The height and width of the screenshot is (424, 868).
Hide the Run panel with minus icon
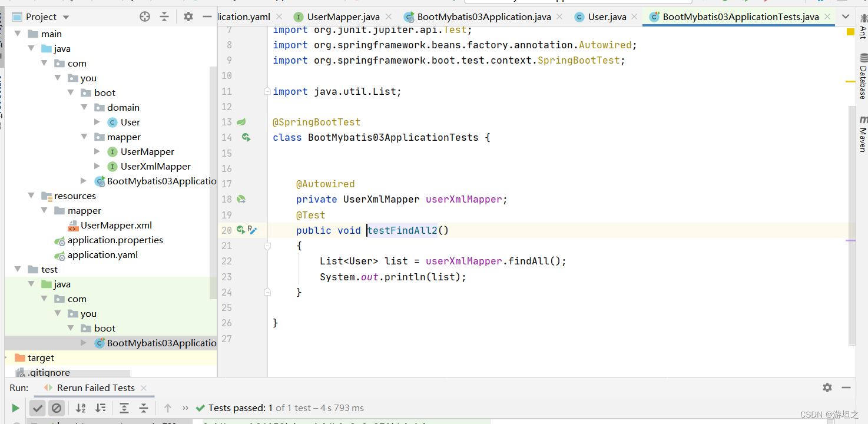(x=846, y=387)
